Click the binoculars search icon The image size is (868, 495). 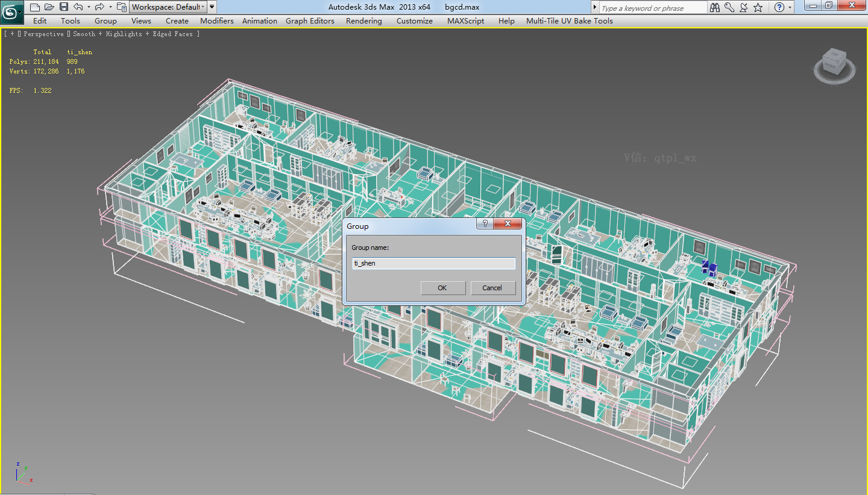coord(715,7)
